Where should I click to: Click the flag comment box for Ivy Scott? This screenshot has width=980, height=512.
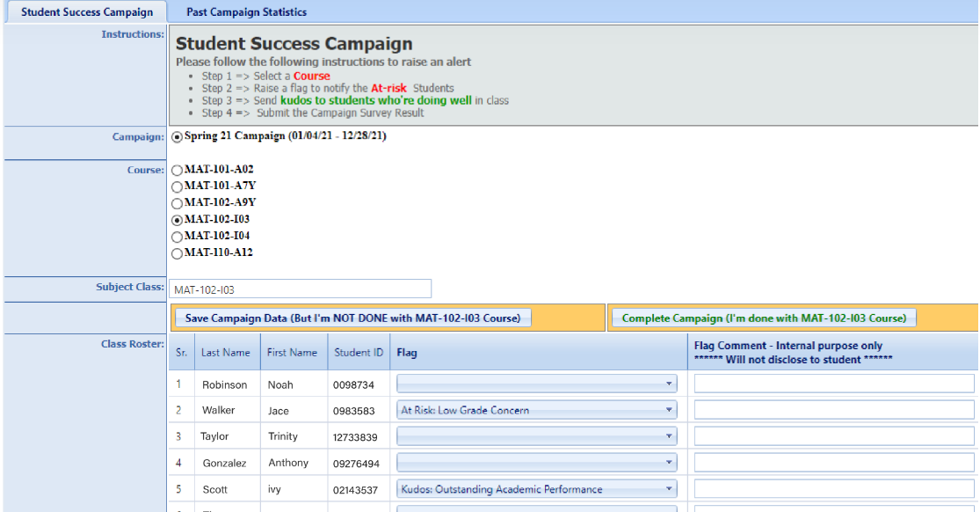point(833,489)
